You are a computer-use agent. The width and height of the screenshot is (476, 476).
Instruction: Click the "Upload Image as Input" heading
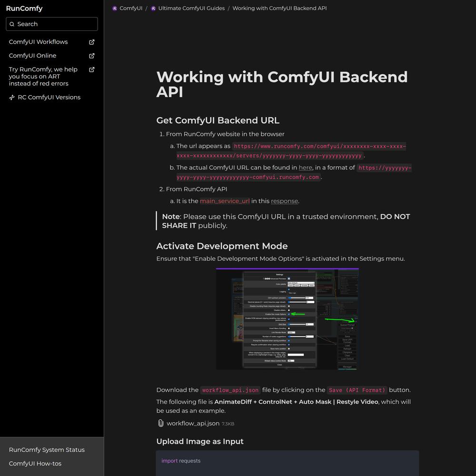(x=200, y=441)
